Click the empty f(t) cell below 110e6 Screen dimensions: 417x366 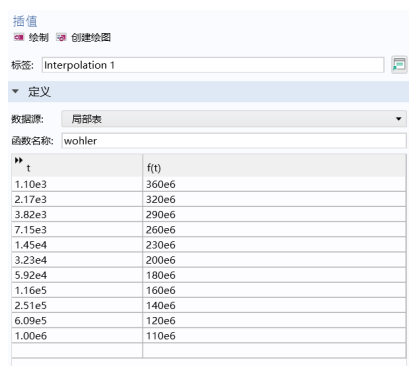[x=274, y=351]
